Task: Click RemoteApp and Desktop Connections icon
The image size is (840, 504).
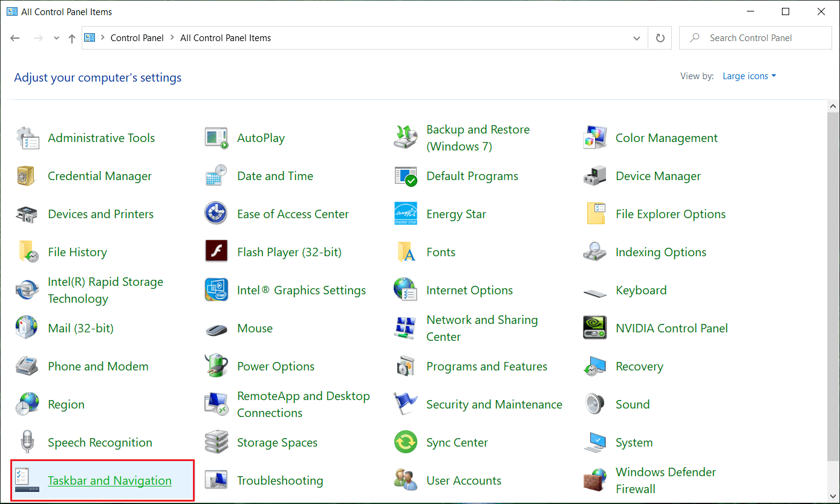Action: pos(217,404)
